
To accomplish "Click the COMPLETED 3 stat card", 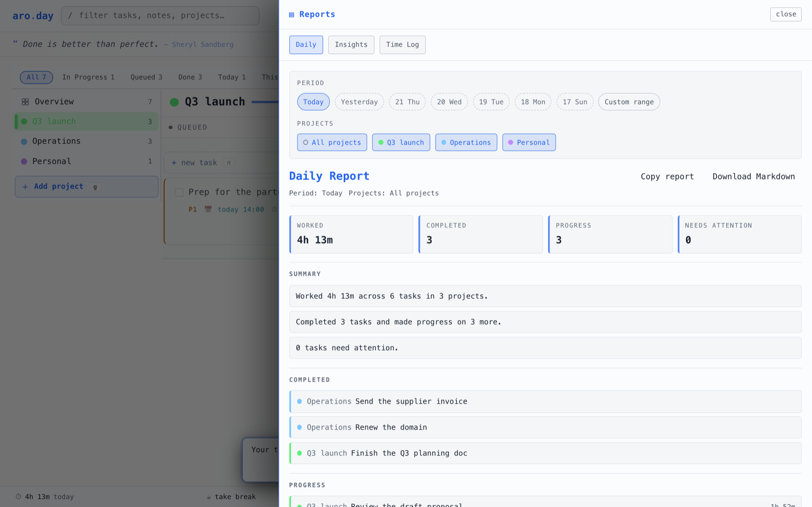I will pyautogui.click(x=481, y=234).
